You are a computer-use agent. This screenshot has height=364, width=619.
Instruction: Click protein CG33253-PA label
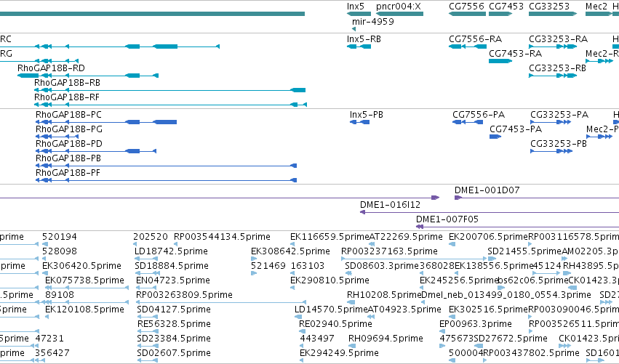tap(559, 115)
